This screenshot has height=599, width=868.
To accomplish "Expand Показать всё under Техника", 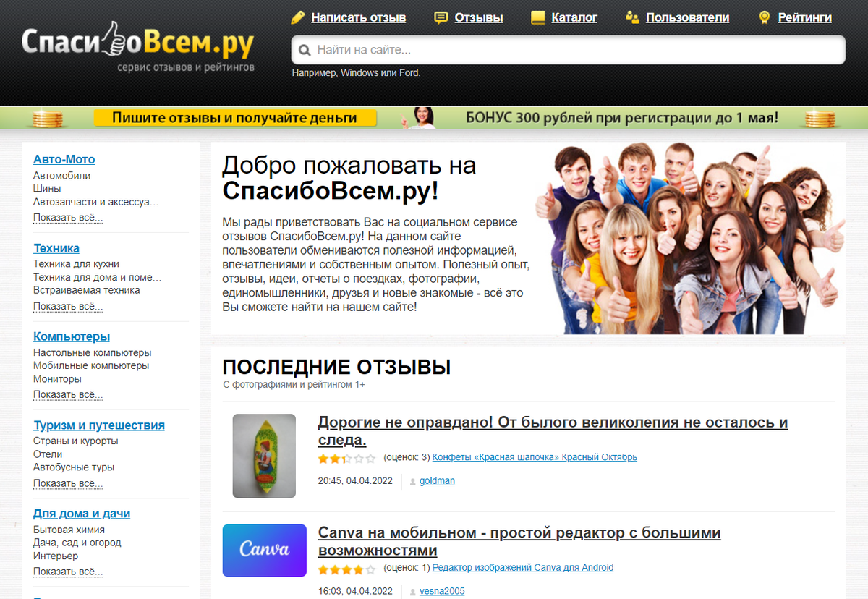I will point(68,306).
